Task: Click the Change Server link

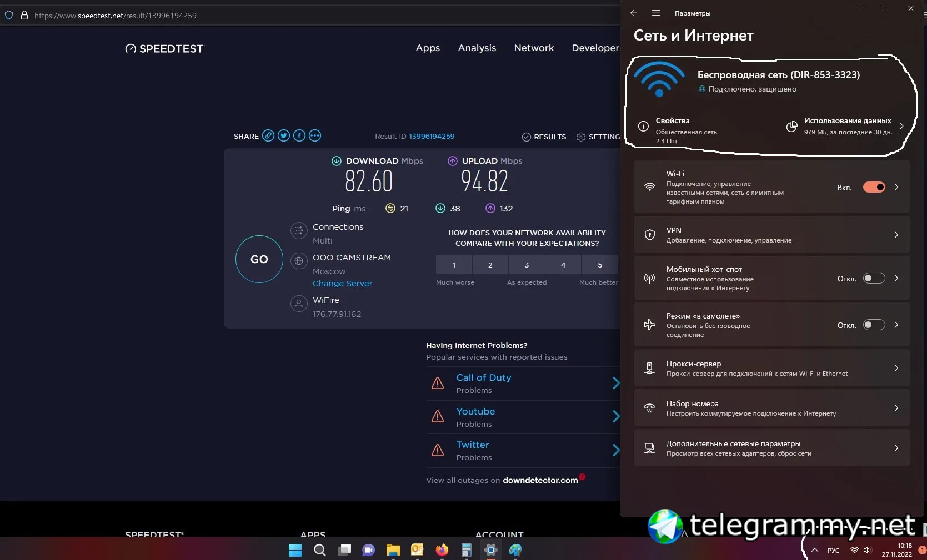Action: point(342,284)
